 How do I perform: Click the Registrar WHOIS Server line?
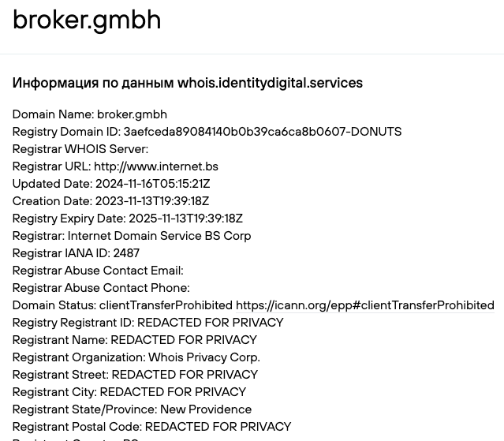[x=80, y=149]
